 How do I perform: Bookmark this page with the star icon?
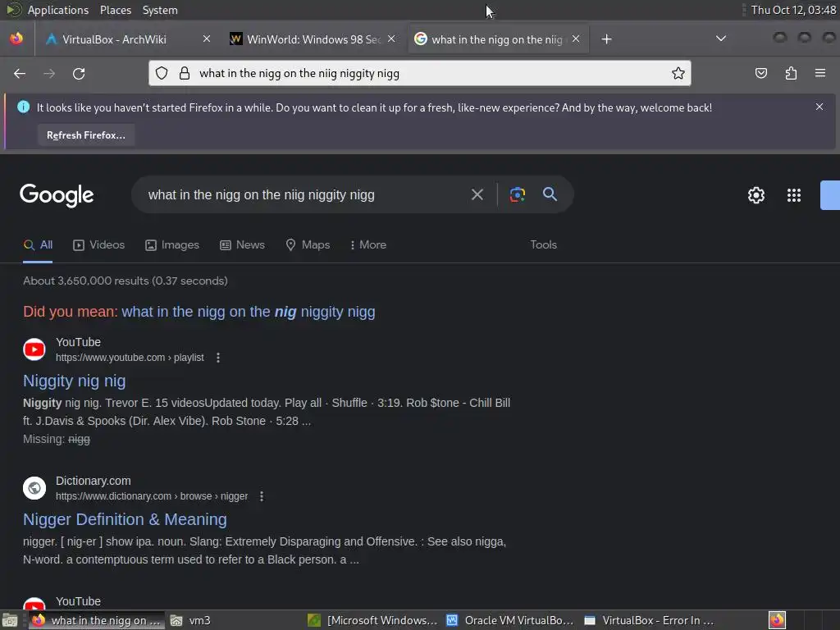(678, 73)
